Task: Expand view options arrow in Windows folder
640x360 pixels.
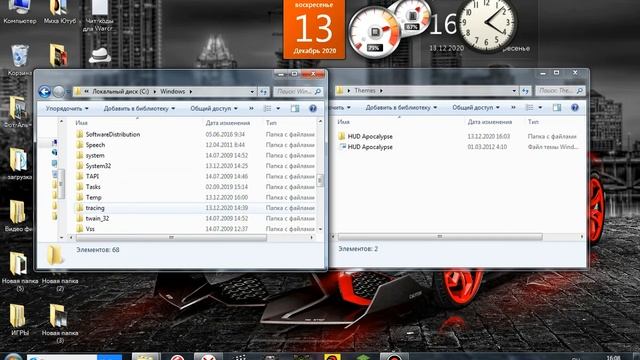Action: pyautogui.click(x=278, y=109)
